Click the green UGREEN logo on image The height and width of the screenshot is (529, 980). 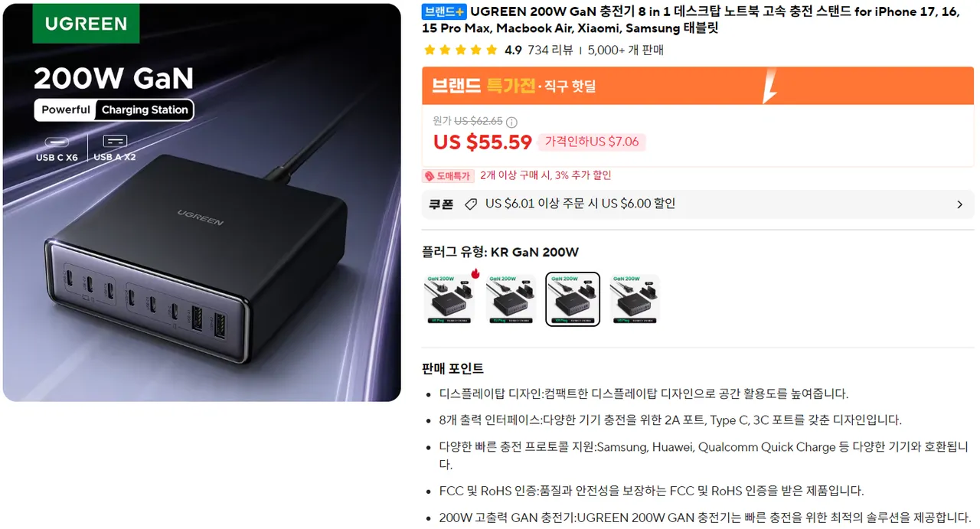[86, 23]
